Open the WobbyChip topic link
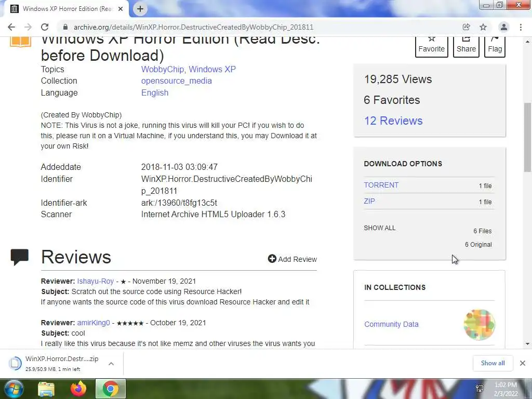The image size is (532, 399). tap(163, 69)
